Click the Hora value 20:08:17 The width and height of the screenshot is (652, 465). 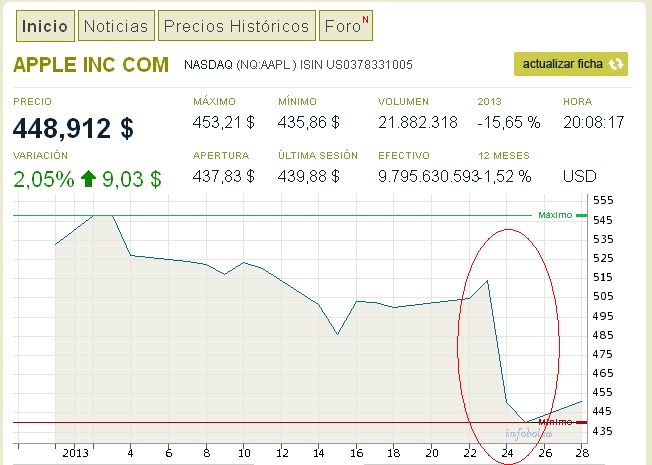pos(594,122)
